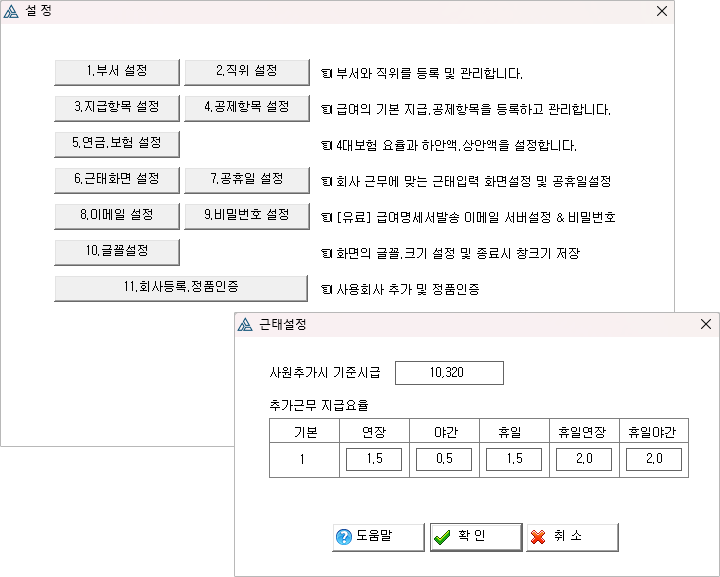Click the note icon beside 부서와 직위를 description
Screen dimensions: 720x577
tap(326, 73)
